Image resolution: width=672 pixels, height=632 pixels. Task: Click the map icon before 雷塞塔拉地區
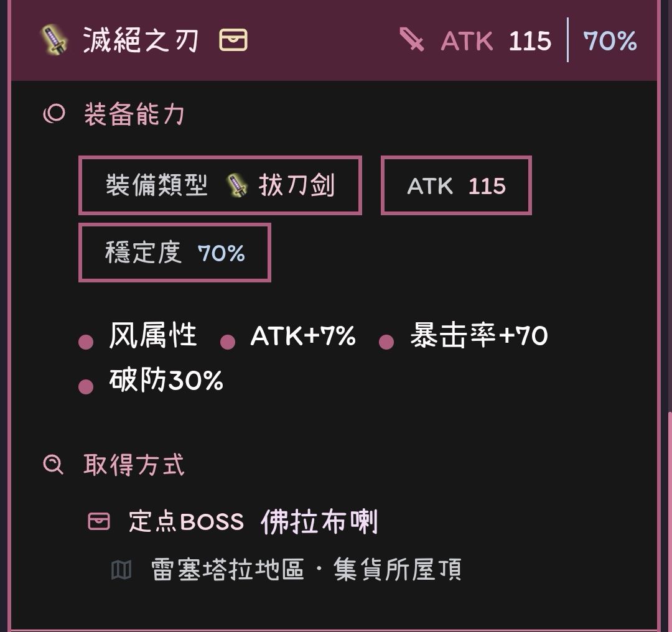click(x=121, y=569)
